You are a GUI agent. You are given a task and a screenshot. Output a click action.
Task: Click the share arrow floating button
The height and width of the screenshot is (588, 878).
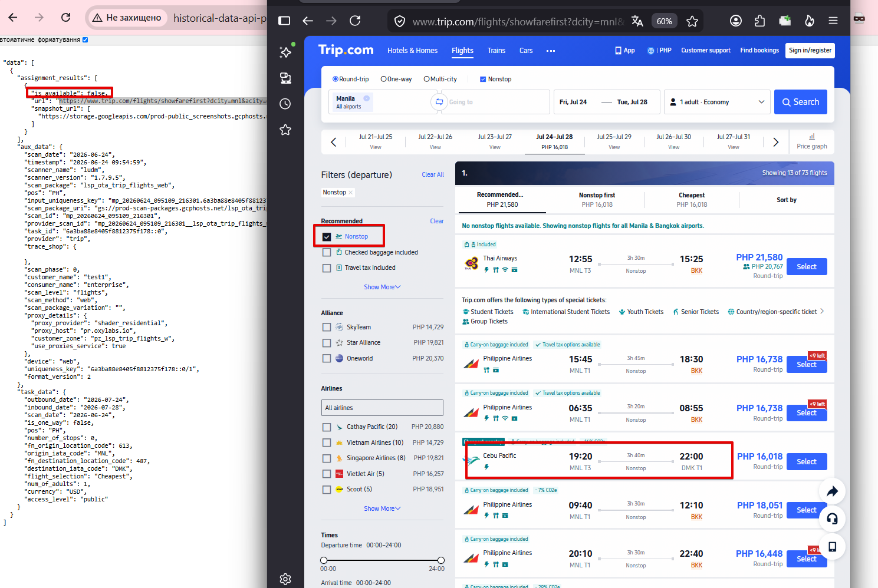point(833,491)
